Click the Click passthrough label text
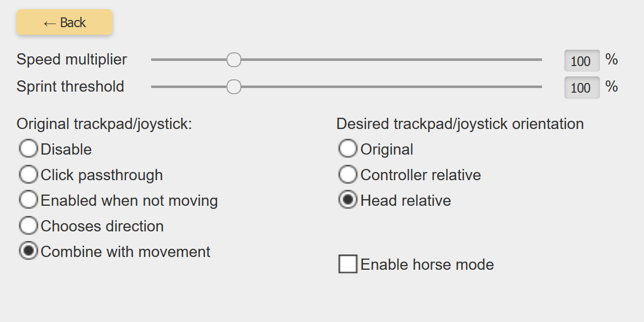The image size is (644, 322). tap(102, 175)
